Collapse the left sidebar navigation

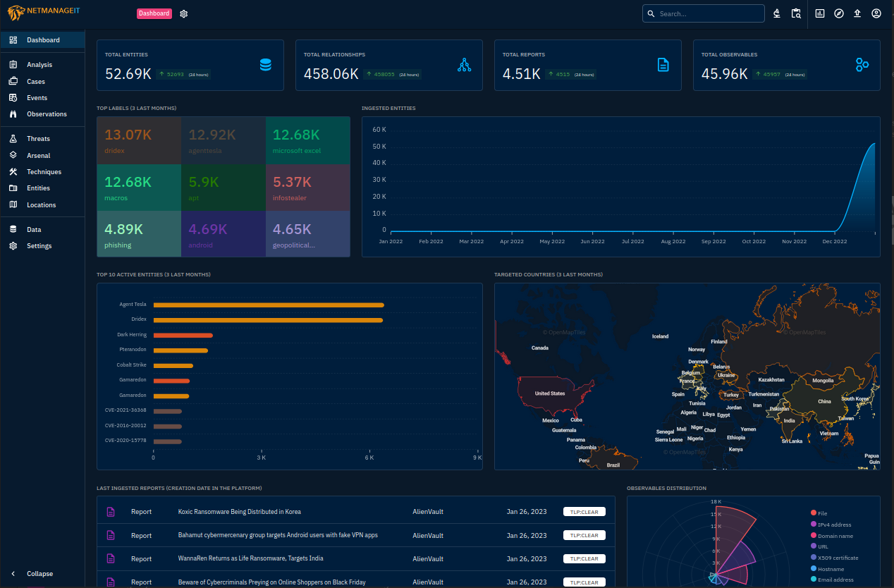coord(39,574)
